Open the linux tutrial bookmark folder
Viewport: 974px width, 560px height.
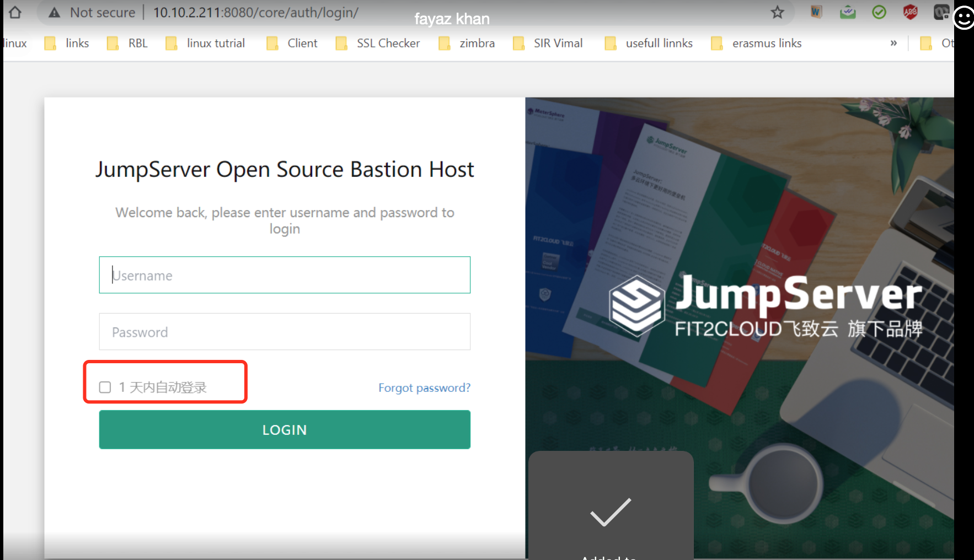click(x=205, y=43)
